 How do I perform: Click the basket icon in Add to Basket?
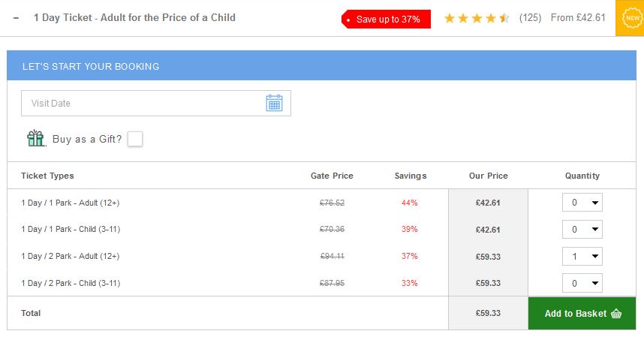[616, 314]
